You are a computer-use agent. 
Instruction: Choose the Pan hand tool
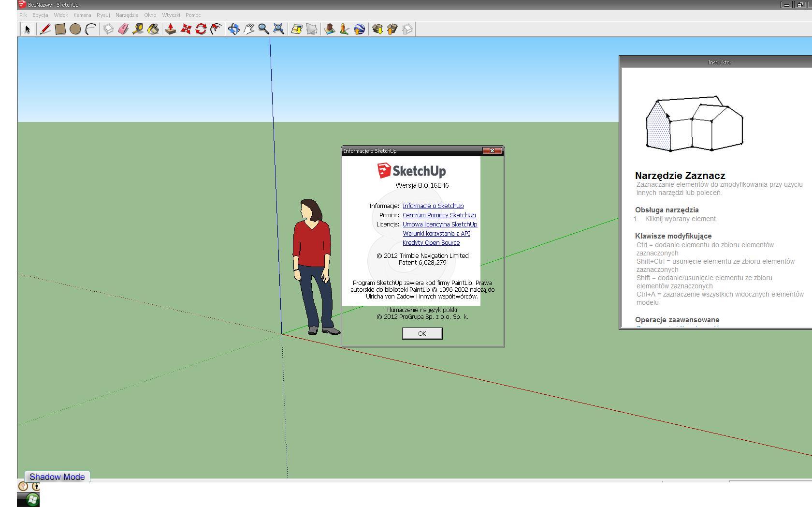tap(248, 29)
